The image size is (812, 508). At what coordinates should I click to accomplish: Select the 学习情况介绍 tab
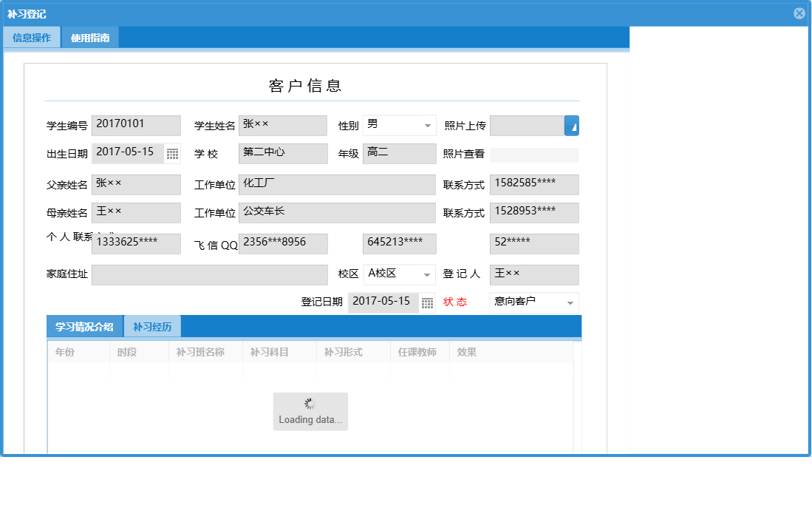pyautogui.click(x=83, y=325)
